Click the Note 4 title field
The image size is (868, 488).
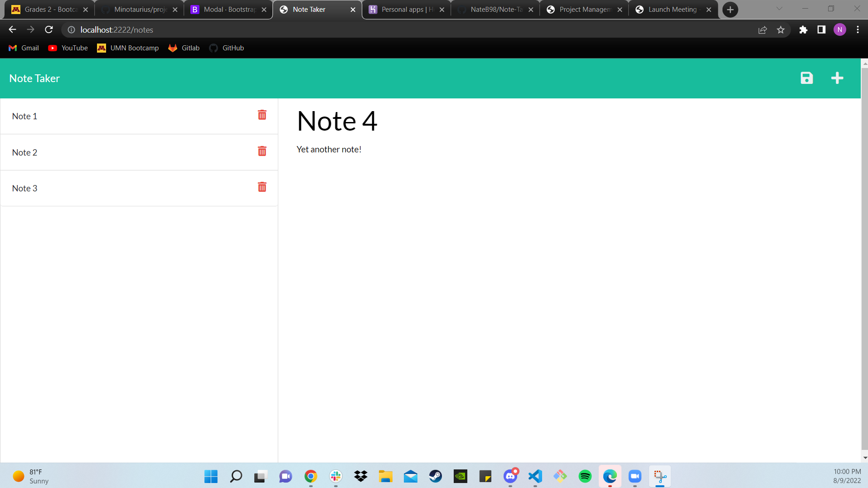[x=337, y=122]
